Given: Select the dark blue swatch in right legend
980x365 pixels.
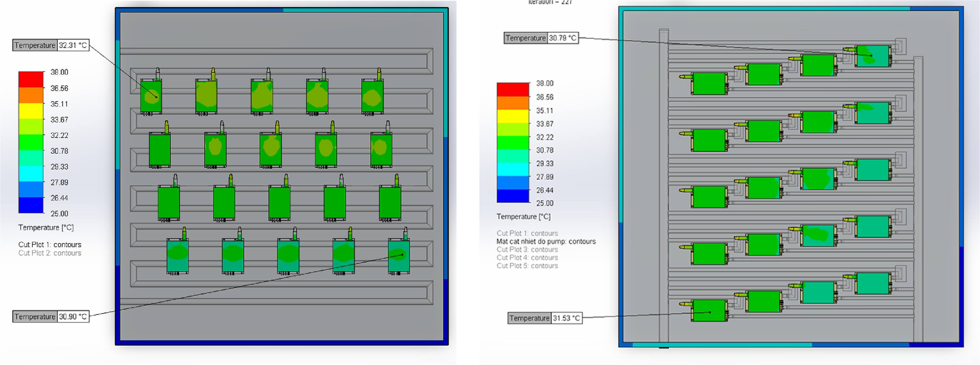Looking at the screenshot, I should tap(513, 196).
